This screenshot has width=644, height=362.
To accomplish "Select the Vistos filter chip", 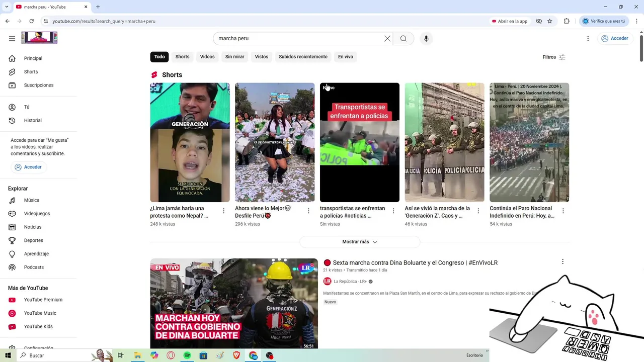I will pos(262,57).
